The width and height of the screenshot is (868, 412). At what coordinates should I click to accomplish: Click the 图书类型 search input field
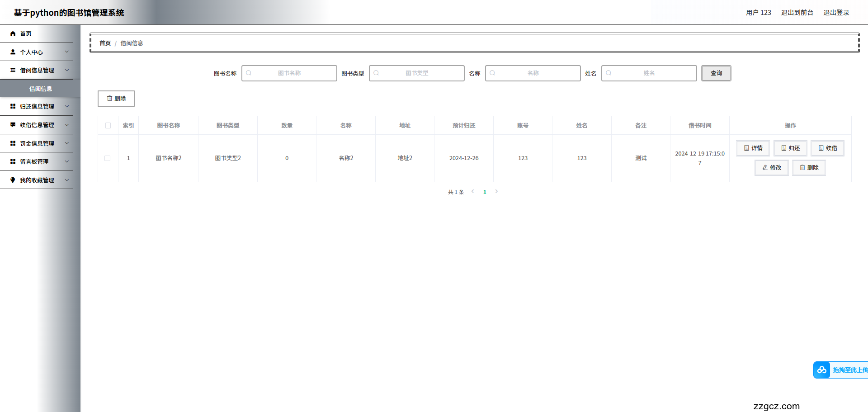417,73
